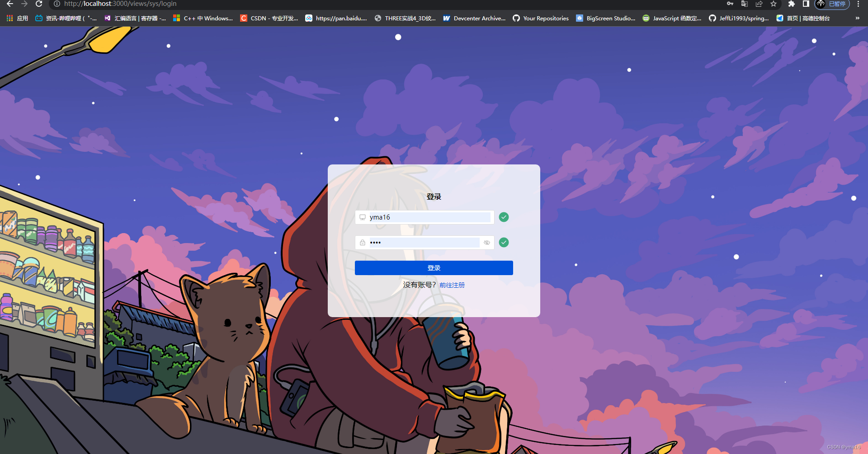Click the blue 登录 button
Viewport: 868px width, 454px height.
tap(434, 268)
